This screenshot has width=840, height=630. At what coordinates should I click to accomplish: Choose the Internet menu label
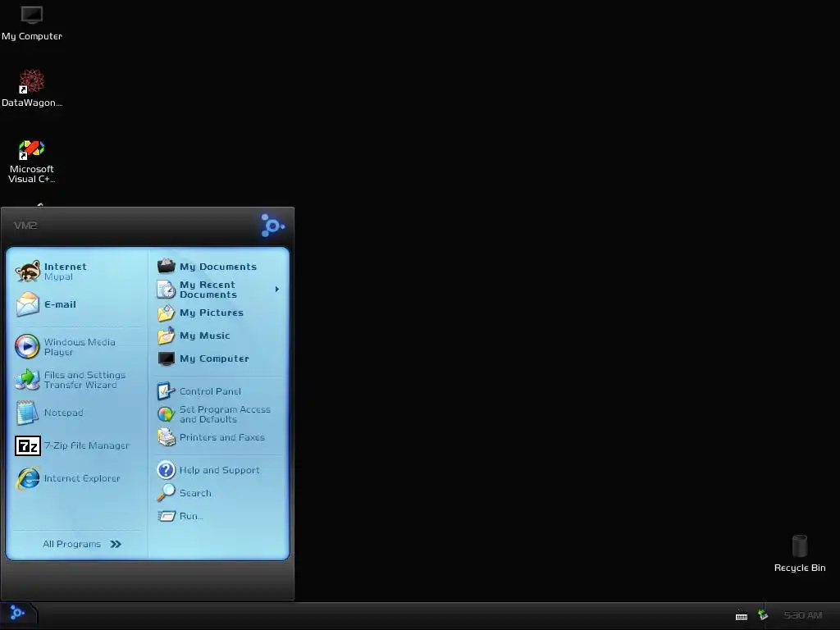pyautogui.click(x=66, y=267)
